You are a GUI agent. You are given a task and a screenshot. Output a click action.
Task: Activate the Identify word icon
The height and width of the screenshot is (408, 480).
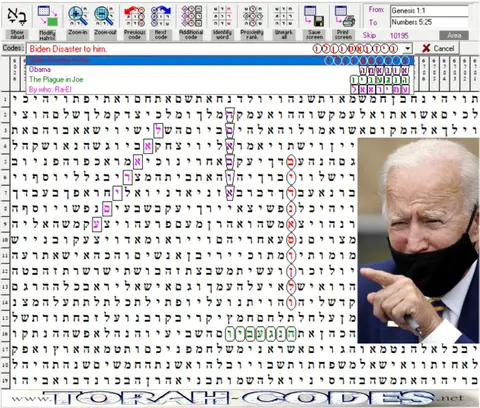tap(222, 16)
